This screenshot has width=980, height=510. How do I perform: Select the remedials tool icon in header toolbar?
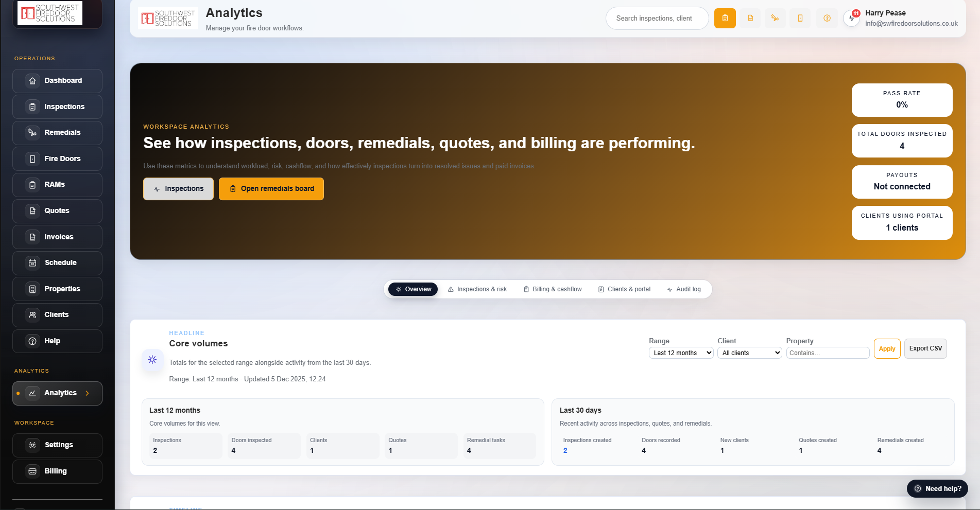click(x=775, y=18)
